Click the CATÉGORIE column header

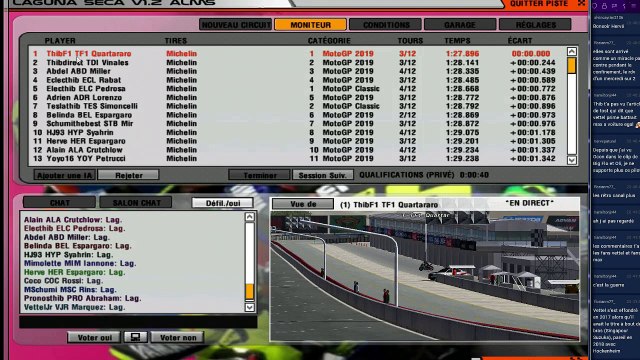point(329,41)
